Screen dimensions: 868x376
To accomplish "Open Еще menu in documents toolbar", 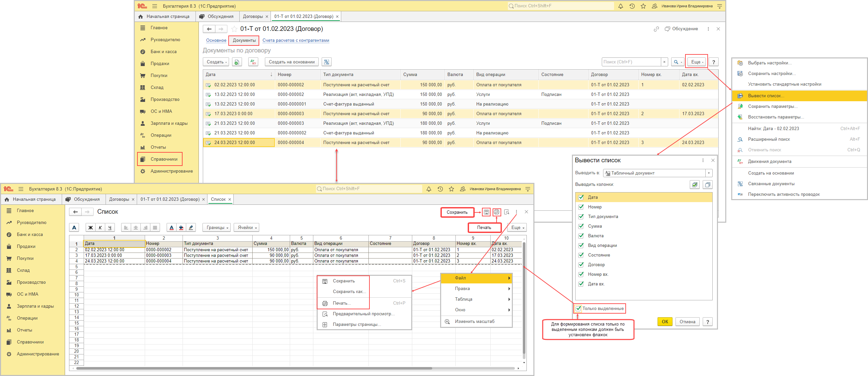I will click(x=697, y=62).
